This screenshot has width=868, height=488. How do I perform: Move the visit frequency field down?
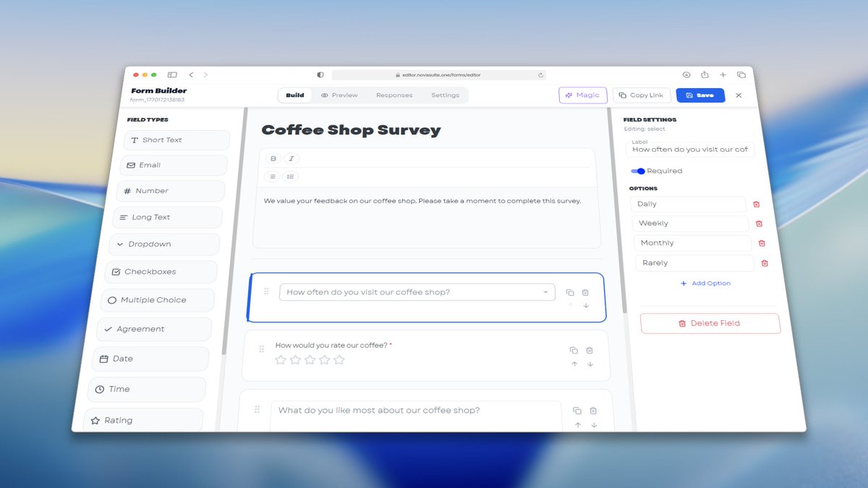[x=586, y=306]
